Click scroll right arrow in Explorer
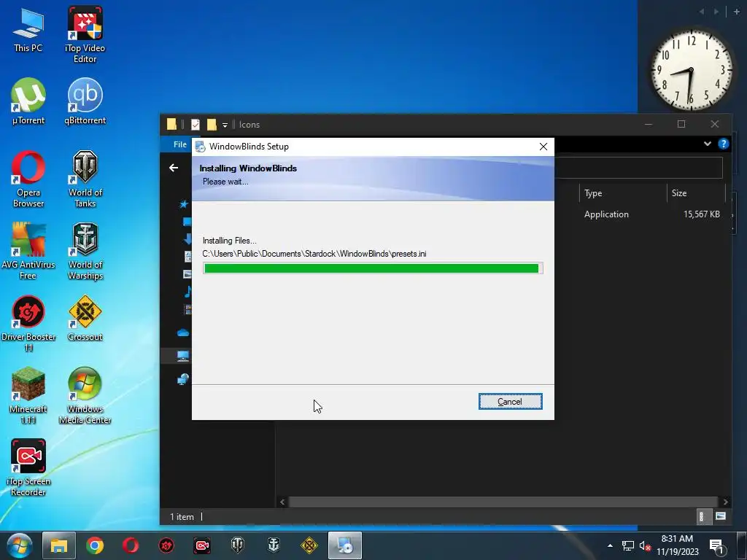The height and width of the screenshot is (560, 747). [x=725, y=502]
